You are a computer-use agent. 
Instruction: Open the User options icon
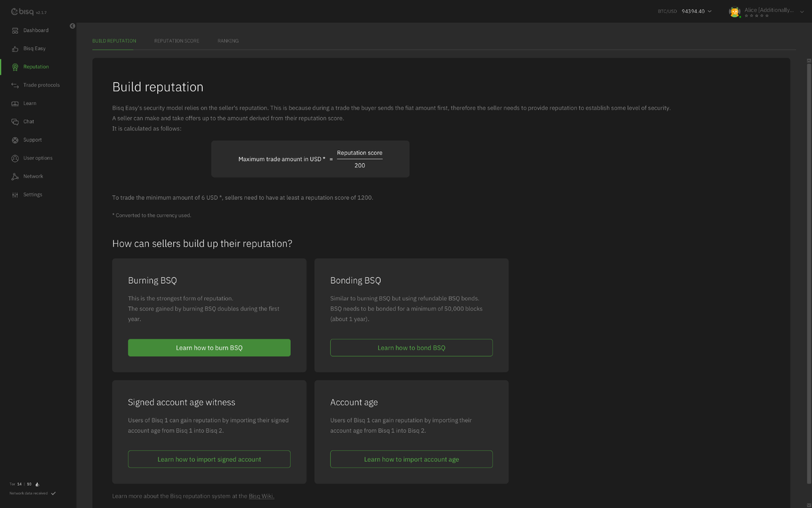[x=15, y=158]
